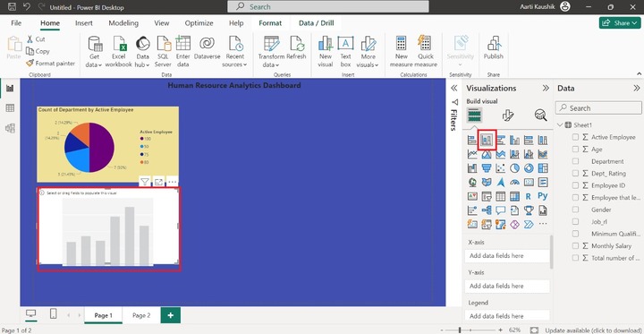The image size is (644, 334).
Task: Select the Power Automate visual
Action: [529, 225]
